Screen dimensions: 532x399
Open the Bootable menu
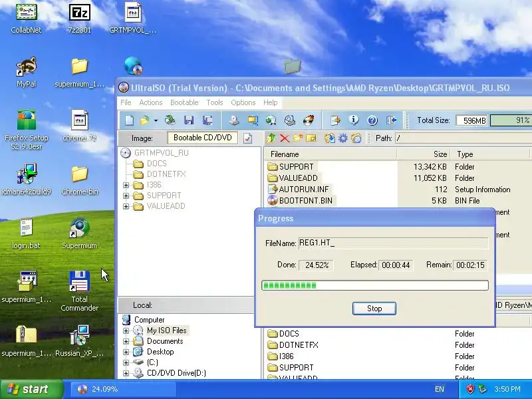(184, 102)
